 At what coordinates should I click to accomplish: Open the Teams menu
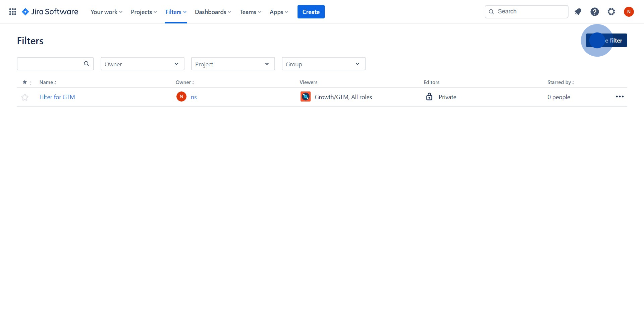tap(250, 12)
